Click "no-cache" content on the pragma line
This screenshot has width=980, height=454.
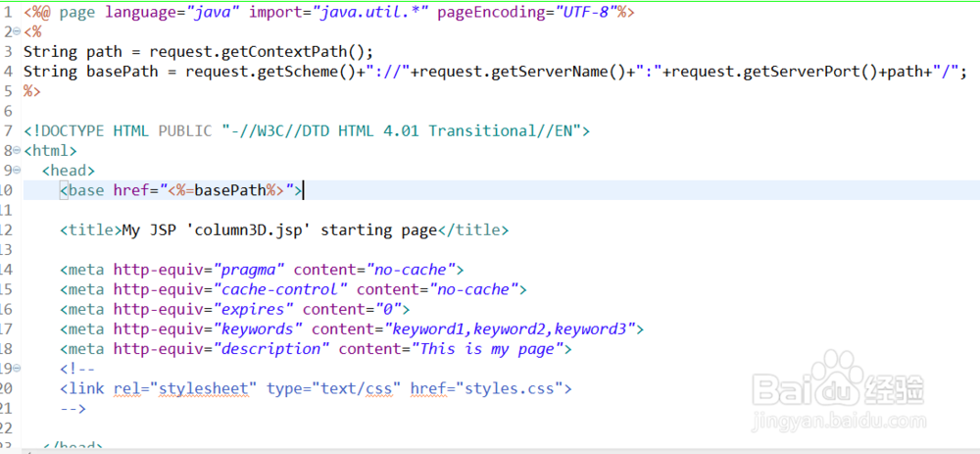pyautogui.click(x=410, y=270)
